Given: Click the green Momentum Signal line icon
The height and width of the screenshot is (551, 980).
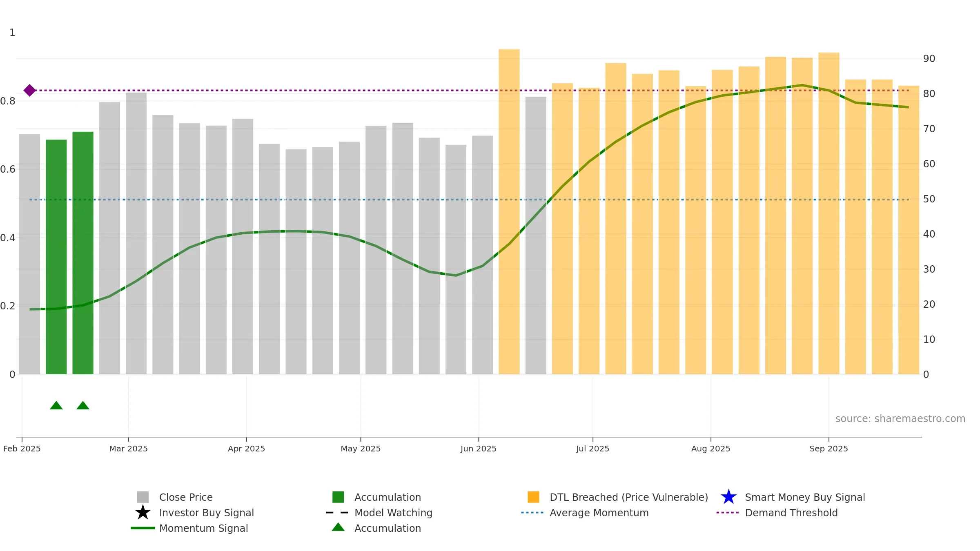Looking at the screenshot, I should pos(143,528).
